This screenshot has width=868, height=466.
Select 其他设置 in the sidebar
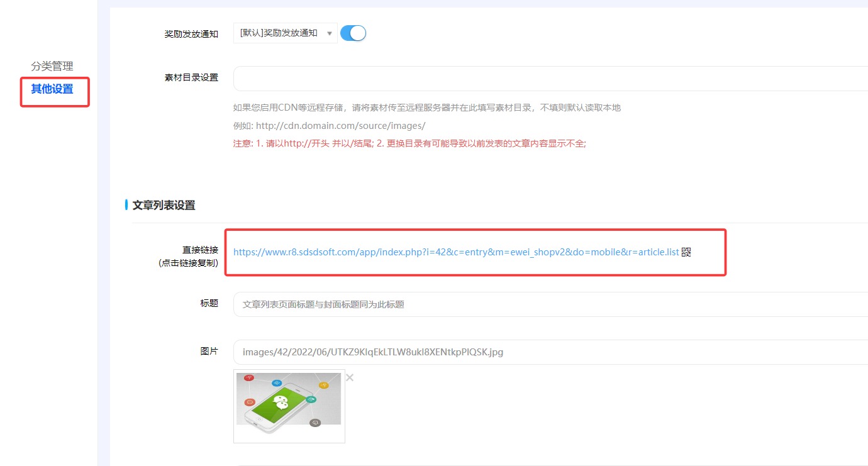(x=52, y=89)
